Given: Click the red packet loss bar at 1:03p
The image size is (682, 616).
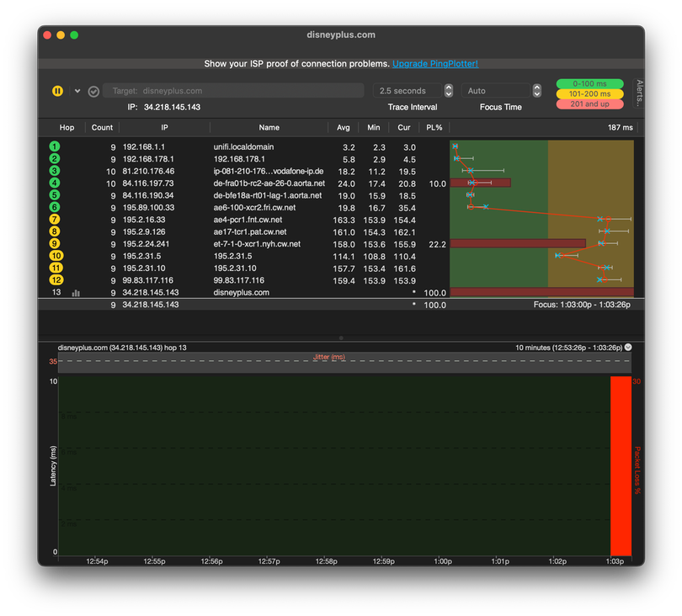Looking at the screenshot, I should [x=621, y=465].
